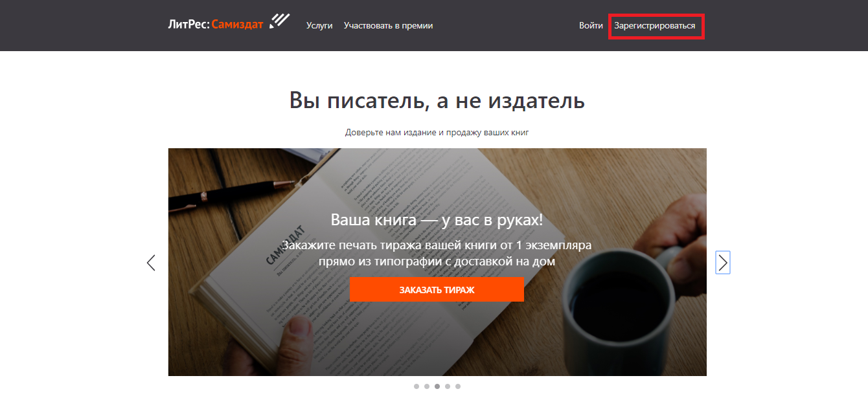The height and width of the screenshot is (400, 868).
Task: Click the pencil icon in the Самиздат logo
Action: tap(280, 21)
